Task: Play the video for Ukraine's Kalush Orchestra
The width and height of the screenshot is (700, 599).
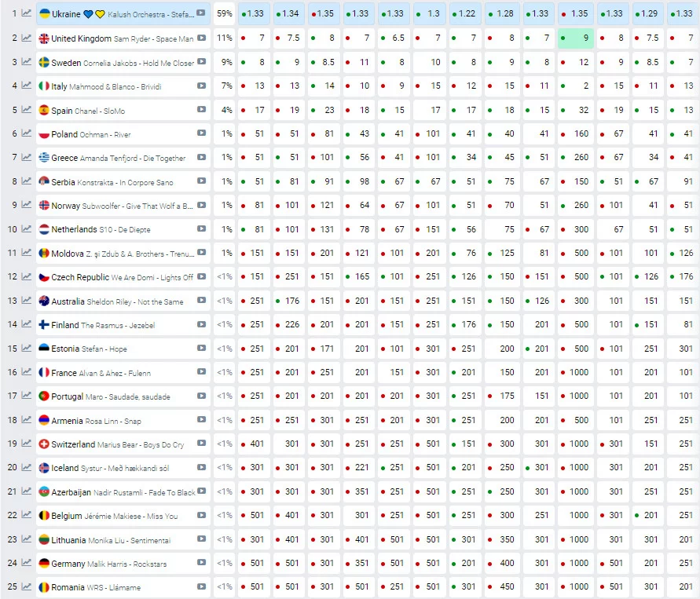Action: (x=201, y=13)
